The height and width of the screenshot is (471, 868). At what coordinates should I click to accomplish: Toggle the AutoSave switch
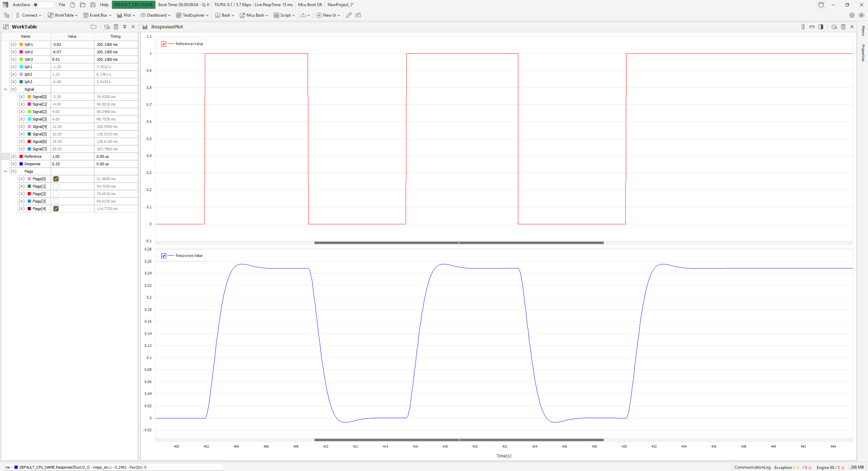tap(43, 5)
